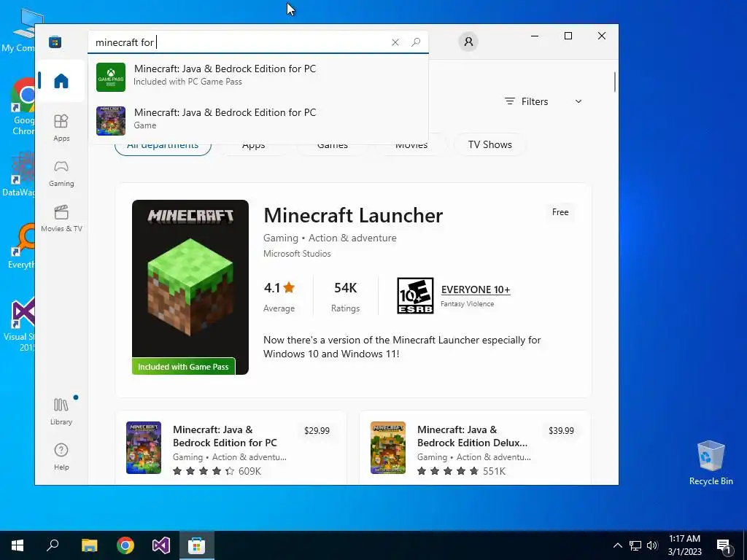Open the notification center icon
The height and width of the screenshot is (560, 747).
click(x=724, y=545)
